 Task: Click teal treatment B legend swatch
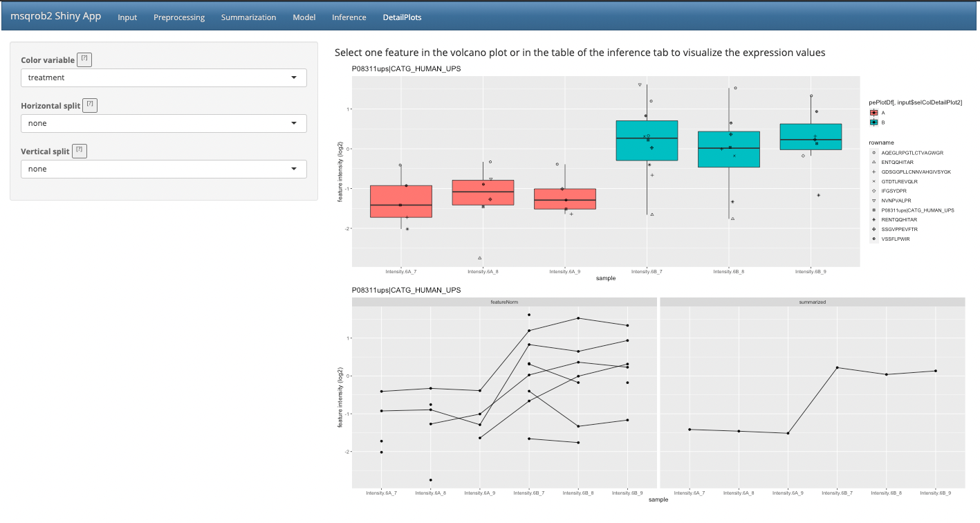pos(874,122)
